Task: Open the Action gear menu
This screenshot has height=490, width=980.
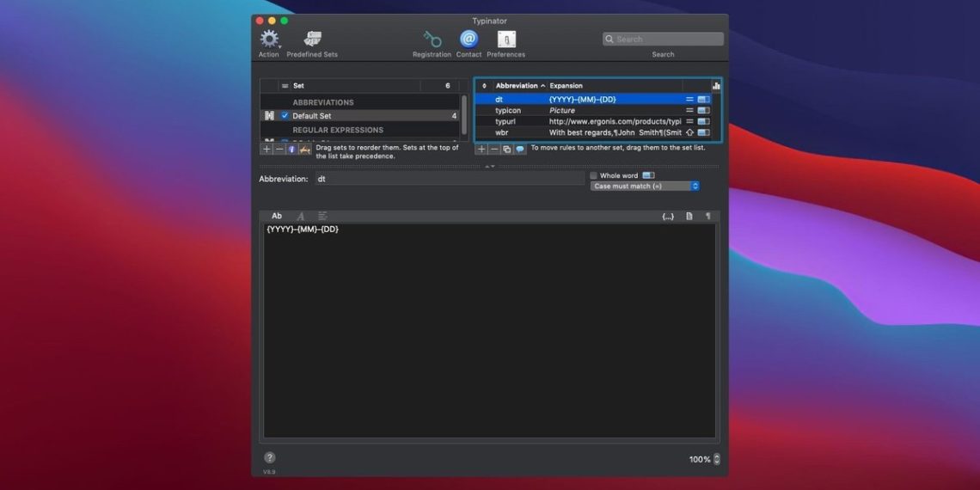Action: [270, 40]
